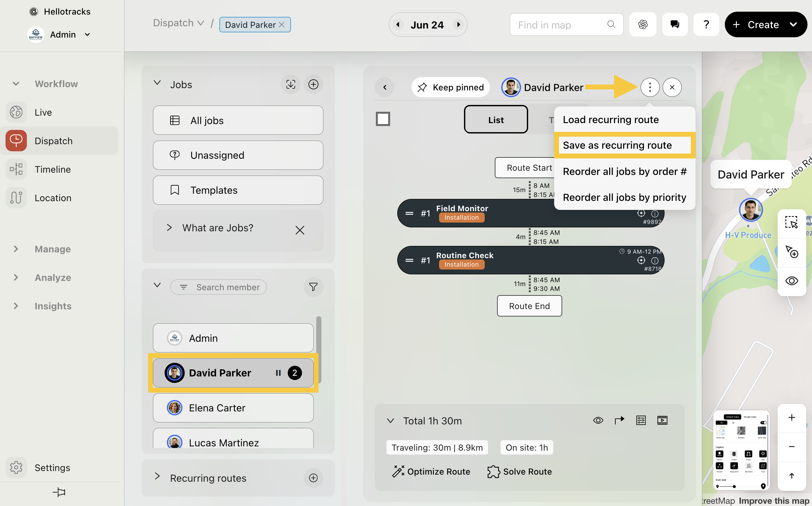
Task: Expand the What are Jobs? hint
Action: (169, 227)
